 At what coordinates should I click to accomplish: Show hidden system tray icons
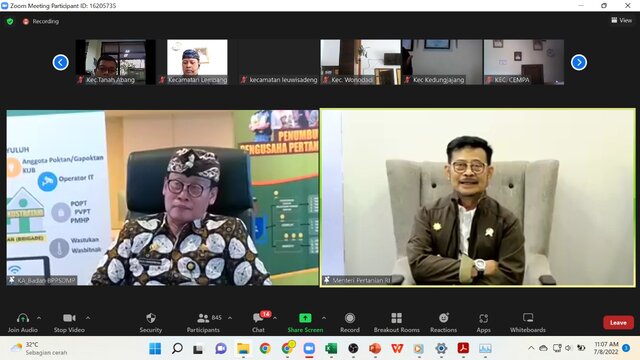click(531, 348)
